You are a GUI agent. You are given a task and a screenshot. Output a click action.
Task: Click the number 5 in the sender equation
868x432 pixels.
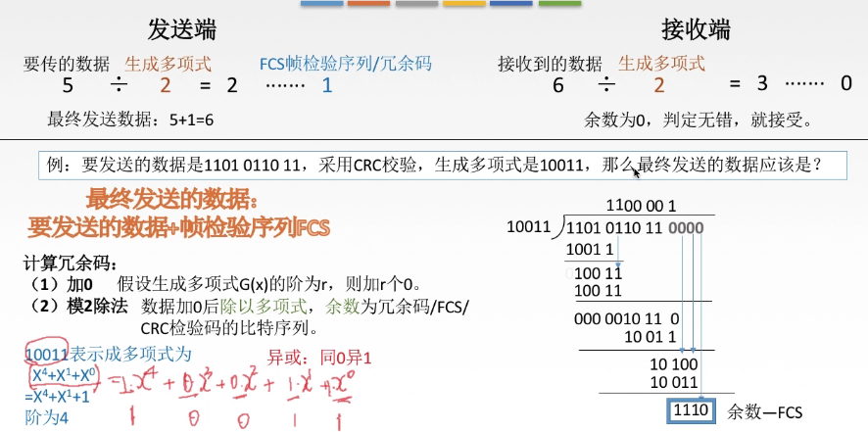tap(68, 86)
